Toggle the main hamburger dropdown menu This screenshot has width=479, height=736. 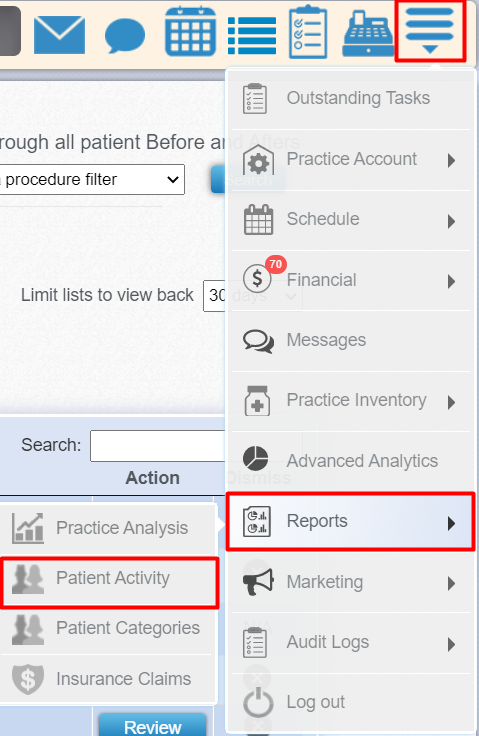pyautogui.click(x=430, y=31)
